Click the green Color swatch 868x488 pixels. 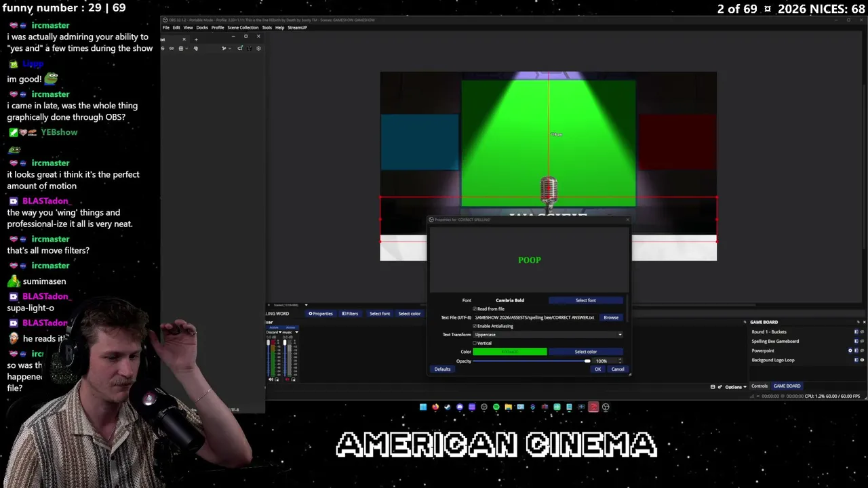(x=510, y=352)
